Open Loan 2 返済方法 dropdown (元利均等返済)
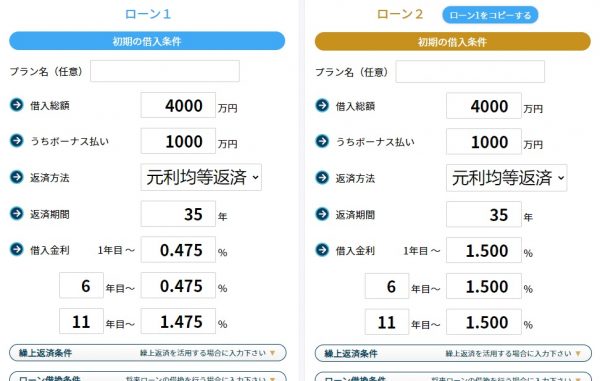The image size is (600, 381). click(x=507, y=178)
